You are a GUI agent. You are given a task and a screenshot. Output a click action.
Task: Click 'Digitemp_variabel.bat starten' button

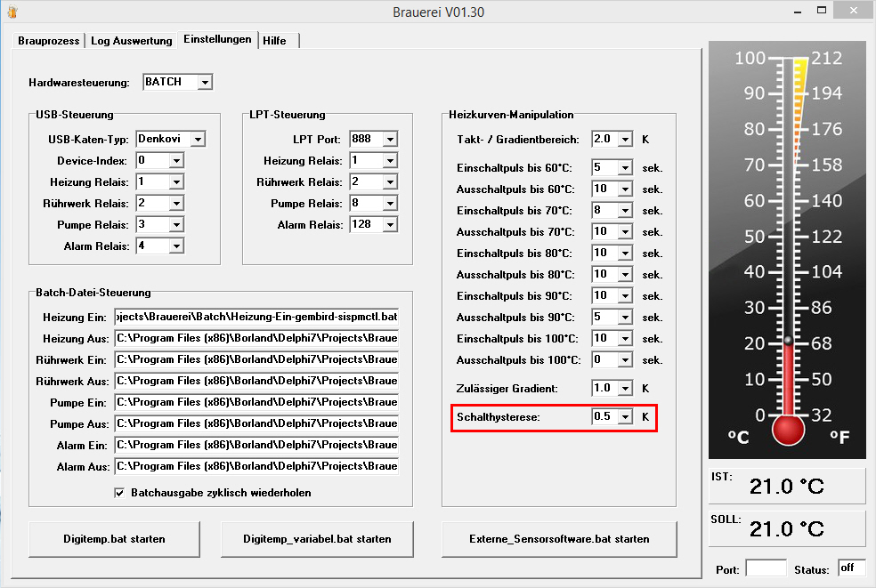[317, 538]
